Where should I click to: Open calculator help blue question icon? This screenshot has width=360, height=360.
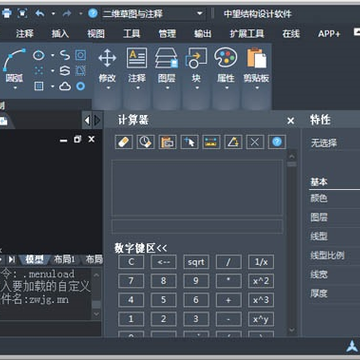click(x=277, y=142)
